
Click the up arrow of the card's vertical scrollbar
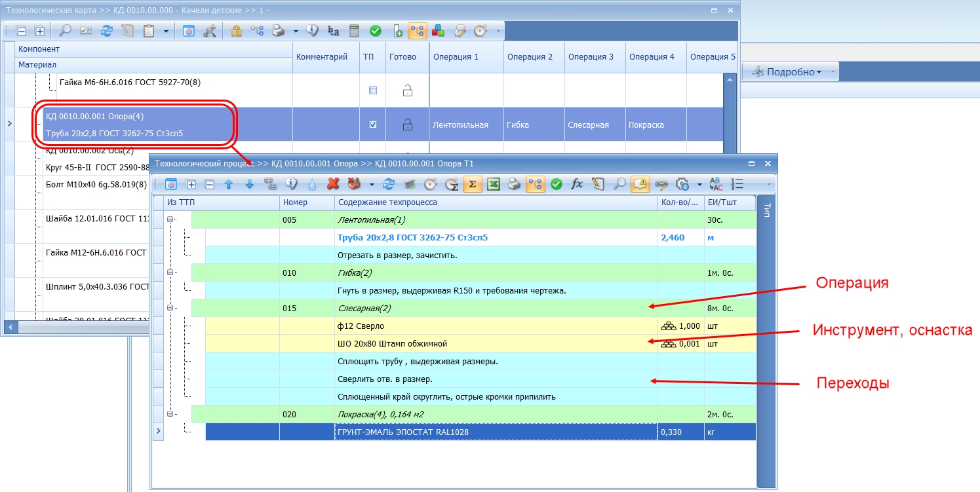(x=729, y=79)
